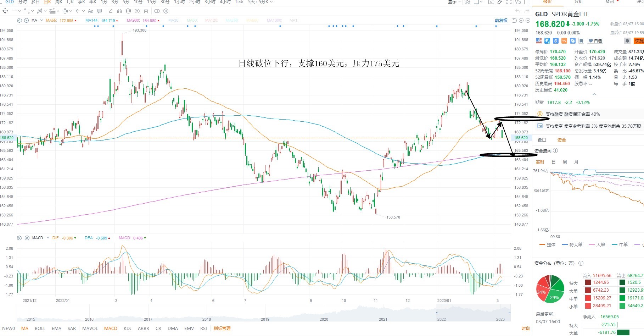
Task: Switch to 周K weekly chart
Action: point(59,2)
